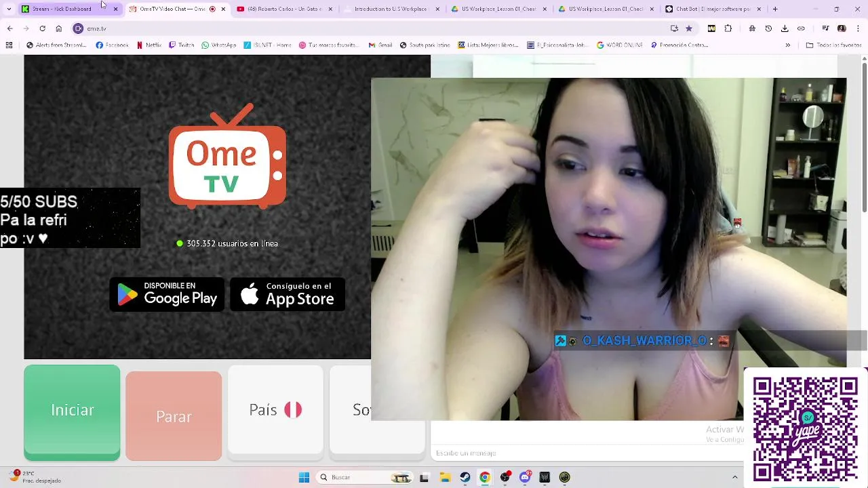This screenshot has height=488, width=868.
Task: Open Chrome from the taskbar
Action: (485, 477)
